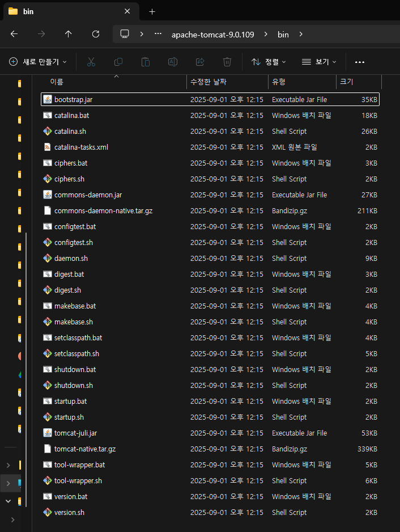Open a new tab with the plus button
The height and width of the screenshot is (532, 400).
152,12
